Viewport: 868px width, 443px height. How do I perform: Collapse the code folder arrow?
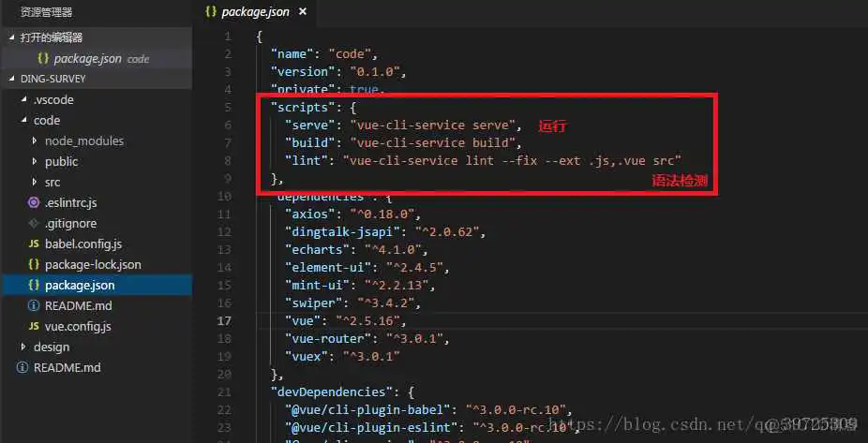[x=23, y=121]
